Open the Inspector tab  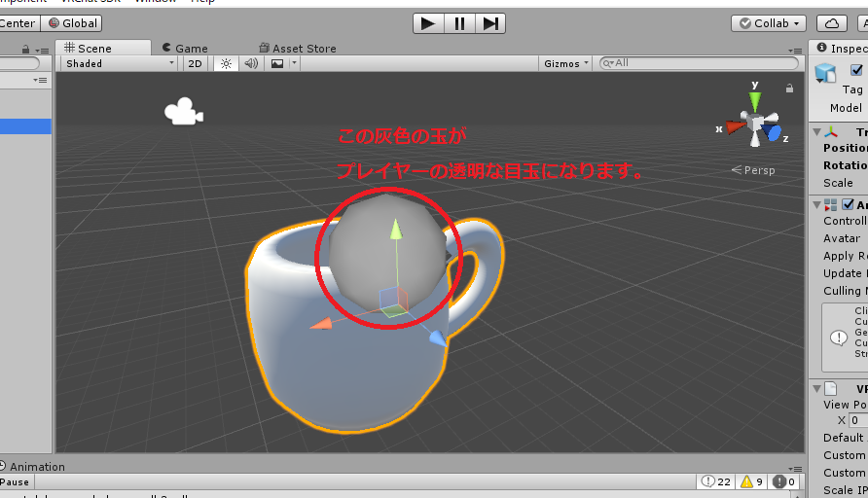tap(843, 48)
